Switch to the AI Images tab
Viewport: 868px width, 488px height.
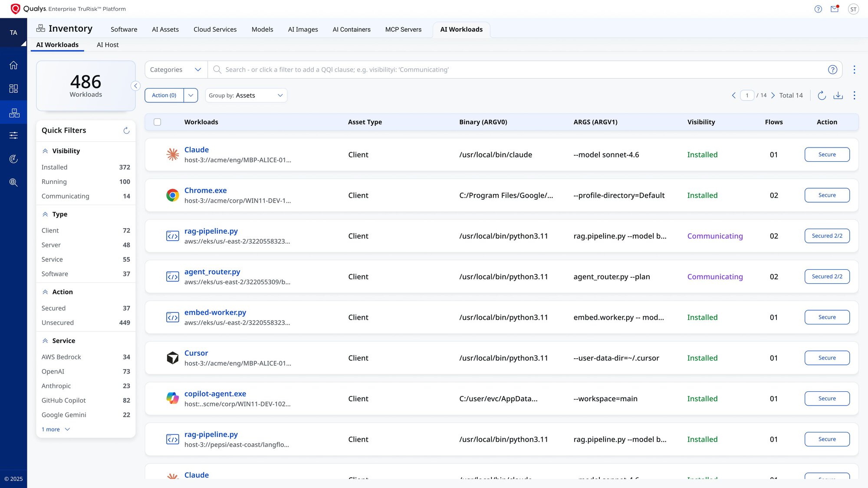[x=303, y=29]
